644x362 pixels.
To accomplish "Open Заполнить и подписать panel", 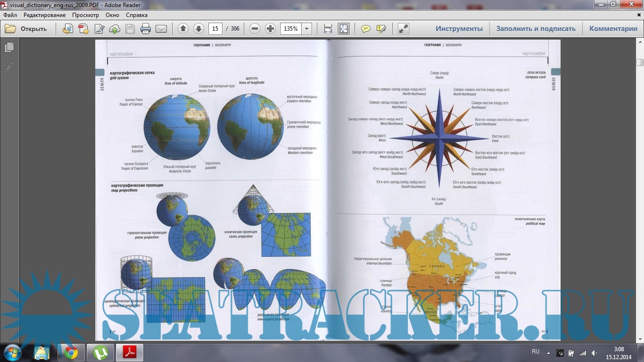I will (x=536, y=29).
